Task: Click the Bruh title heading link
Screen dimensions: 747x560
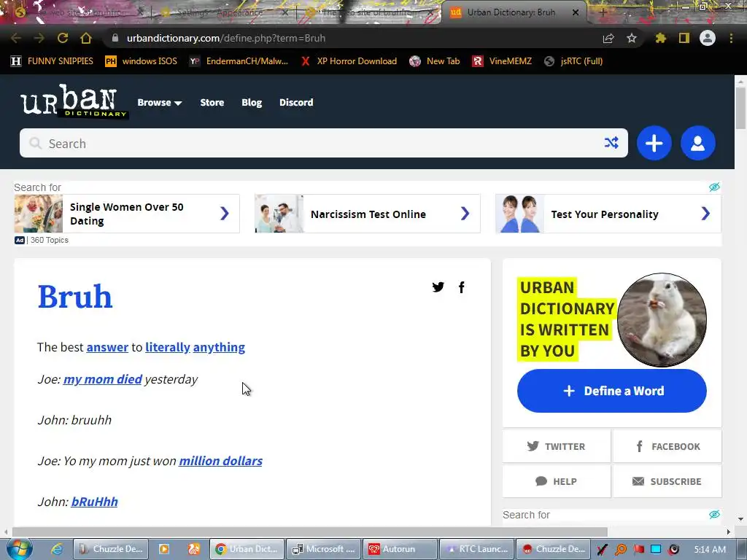Action: [75, 296]
